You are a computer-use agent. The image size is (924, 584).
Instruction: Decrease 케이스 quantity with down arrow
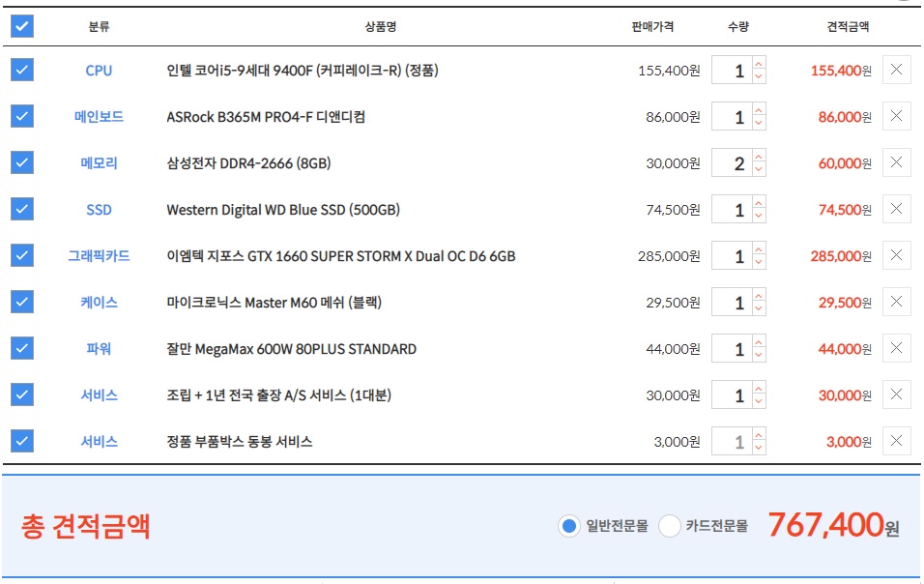759,308
